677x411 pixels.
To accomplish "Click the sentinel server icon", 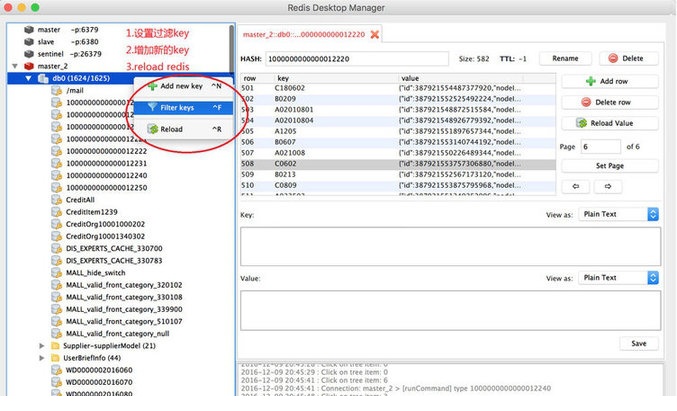I will point(29,54).
